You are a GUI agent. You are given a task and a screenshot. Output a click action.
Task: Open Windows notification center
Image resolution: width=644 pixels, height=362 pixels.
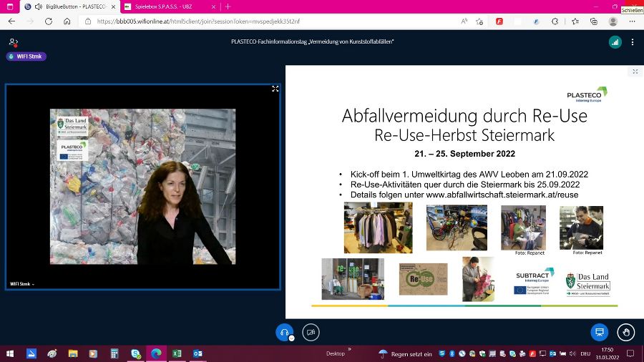[630, 353]
